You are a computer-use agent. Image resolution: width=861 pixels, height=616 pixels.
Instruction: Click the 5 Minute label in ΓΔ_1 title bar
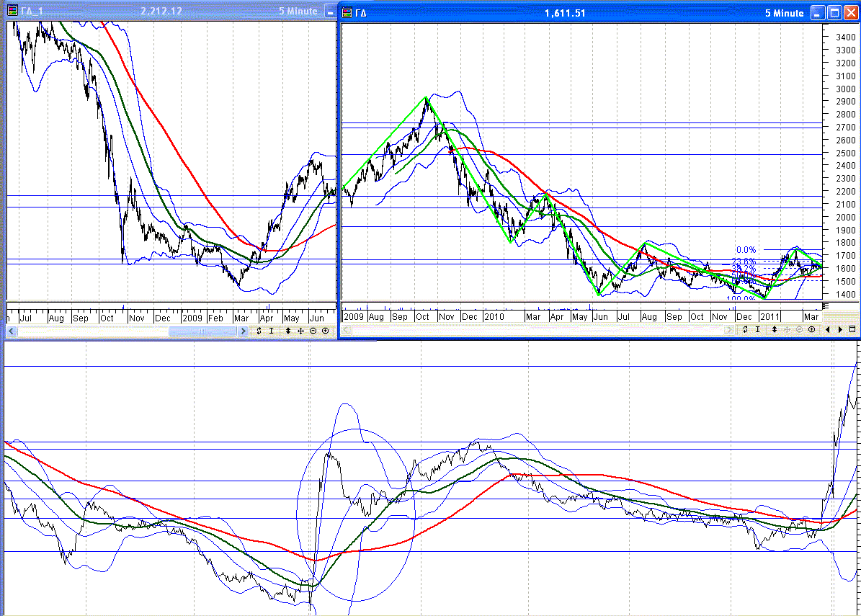coord(298,12)
